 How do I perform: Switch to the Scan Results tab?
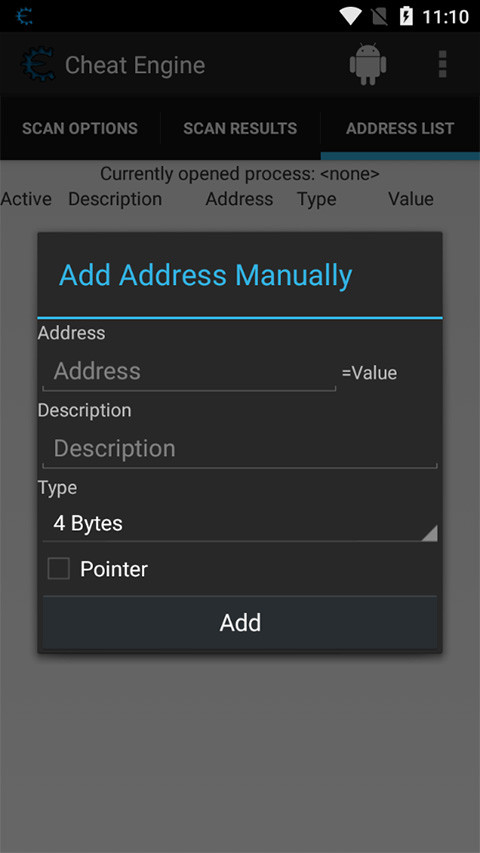coord(240,128)
